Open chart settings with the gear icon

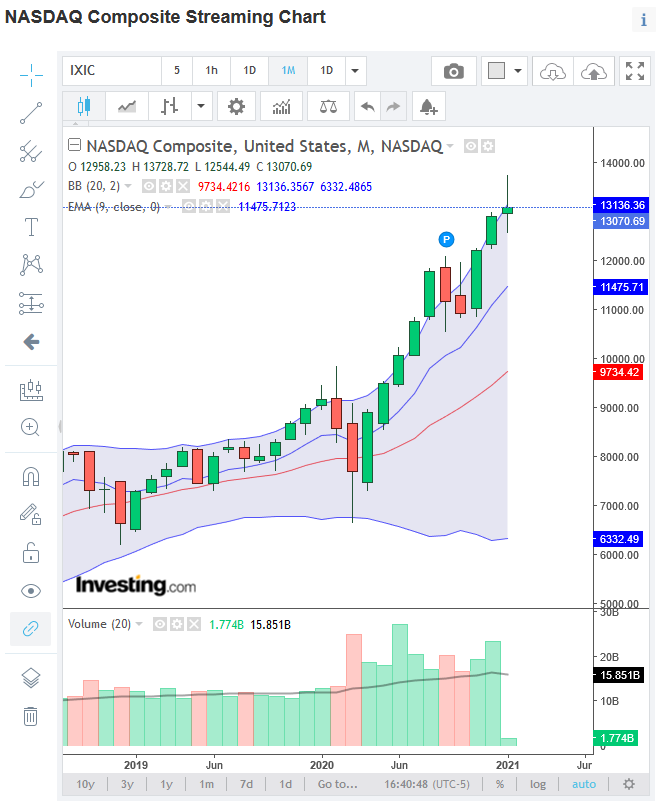coord(236,105)
